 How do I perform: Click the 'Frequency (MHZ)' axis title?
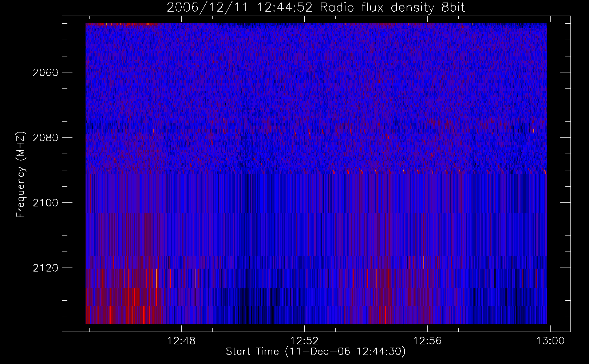[x=21, y=175]
